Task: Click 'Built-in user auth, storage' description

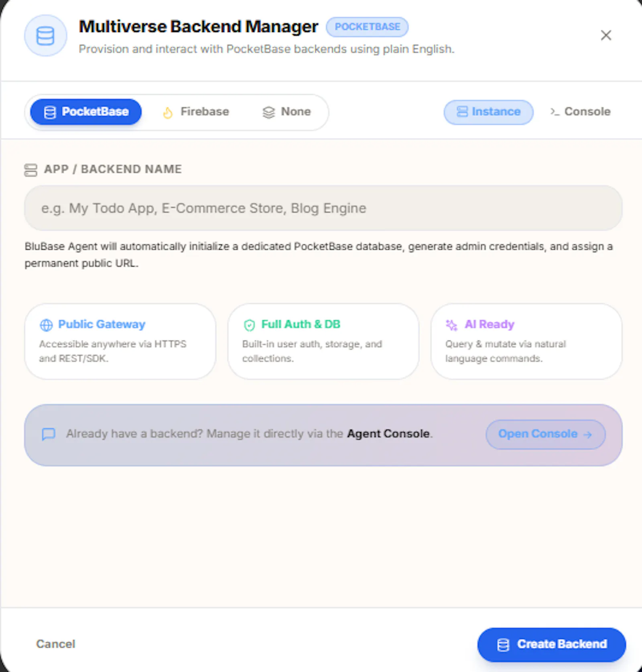Action: click(312, 351)
